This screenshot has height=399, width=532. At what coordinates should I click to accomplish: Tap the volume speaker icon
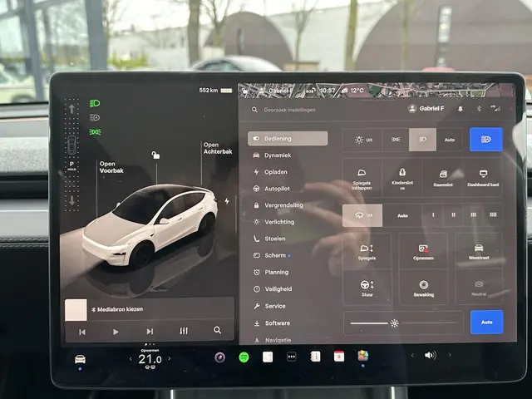click(430, 355)
